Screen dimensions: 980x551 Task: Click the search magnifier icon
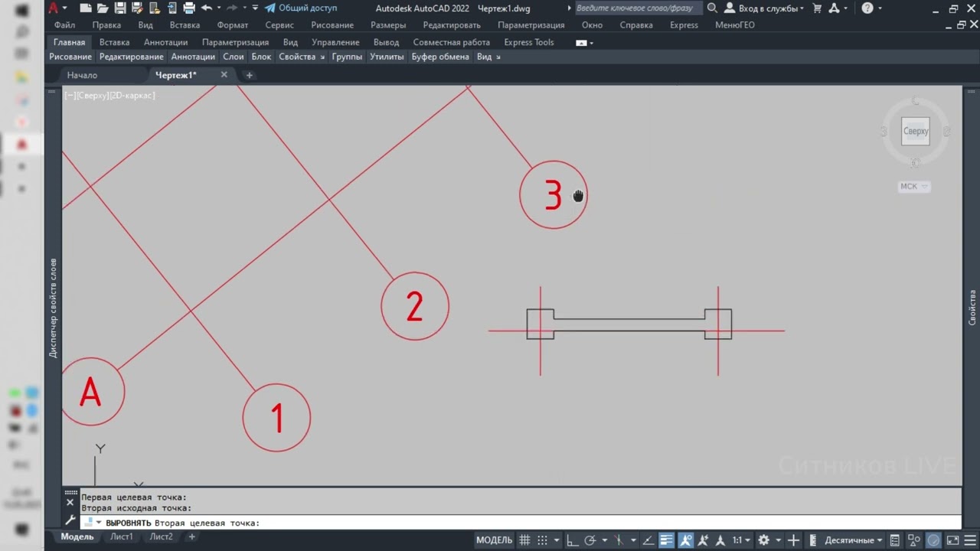712,8
